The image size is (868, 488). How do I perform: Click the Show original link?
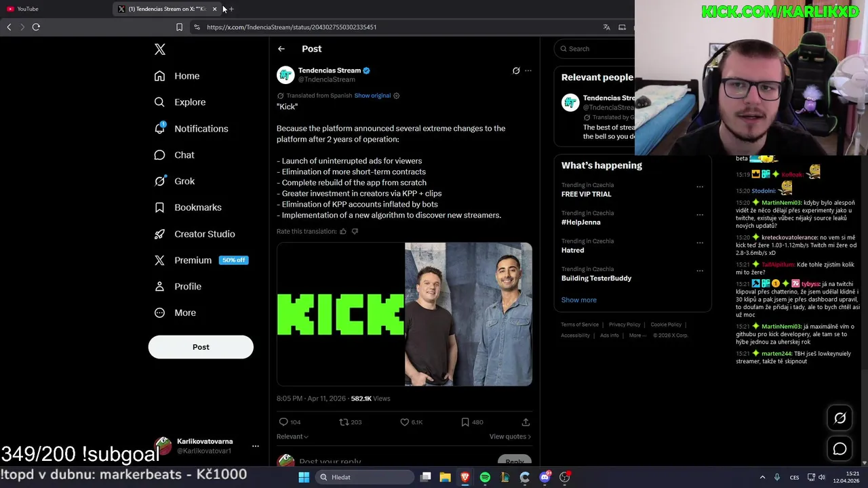click(x=372, y=96)
